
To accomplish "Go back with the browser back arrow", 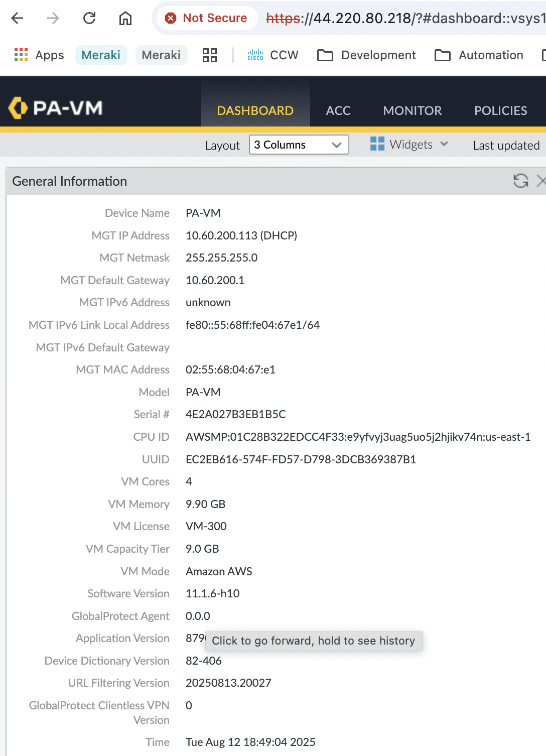I will coord(18,19).
